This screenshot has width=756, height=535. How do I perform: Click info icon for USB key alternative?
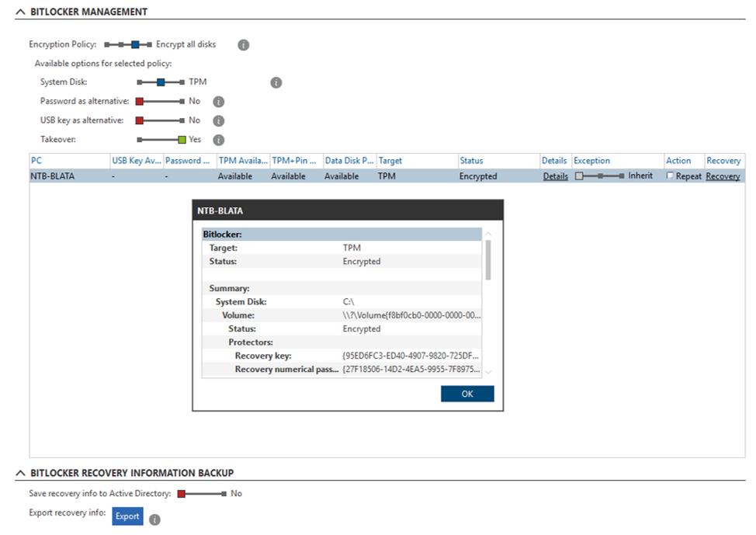[x=218, y=121]
